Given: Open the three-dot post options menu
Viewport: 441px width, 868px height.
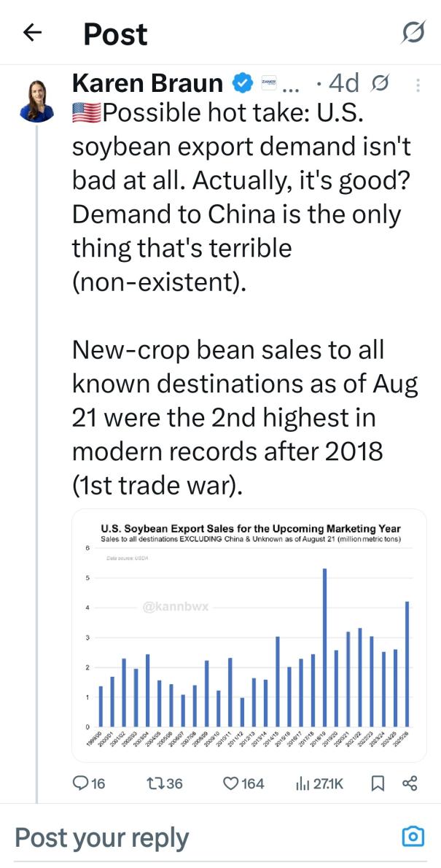Looking at the screenshot, I should click(418, 85).
